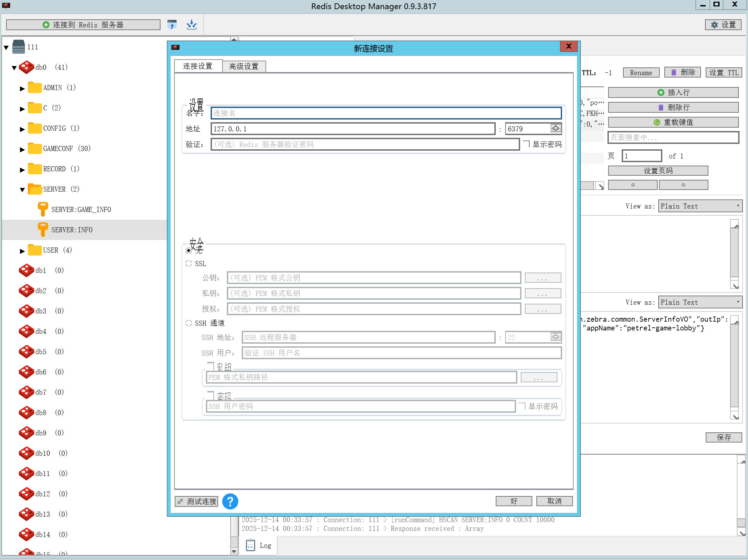The image size is (748, 560).
Task: Collapse the SERVER folder
Action: pyautogui.click(x=22, y=189)
